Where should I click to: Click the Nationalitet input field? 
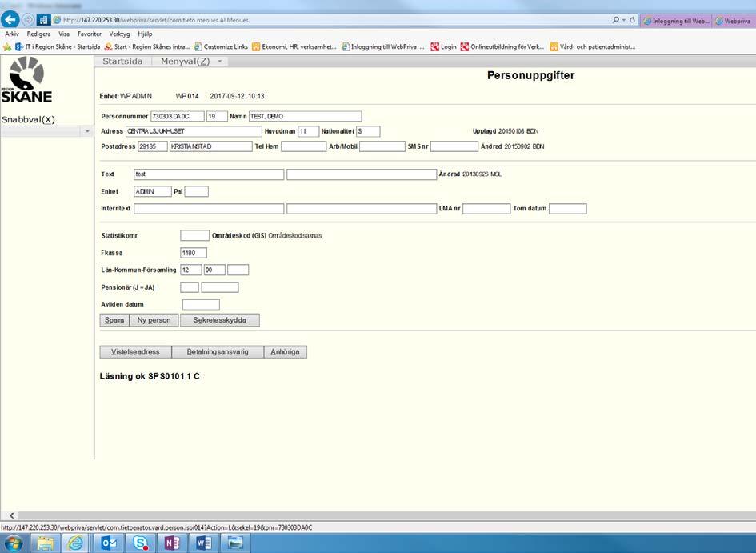tap(368, 131)
